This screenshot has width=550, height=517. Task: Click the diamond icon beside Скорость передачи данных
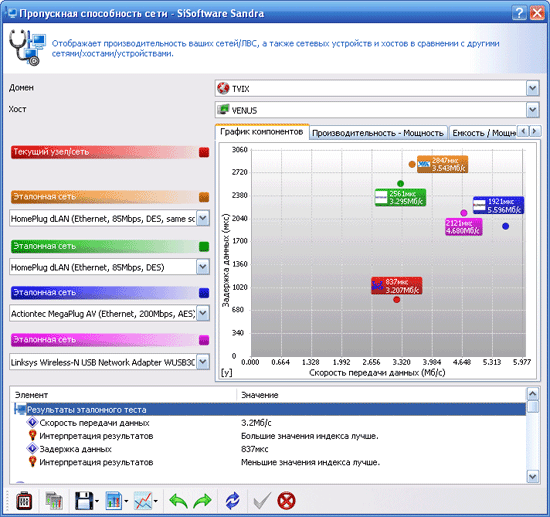pyautogui.click(x=32, y=422)
